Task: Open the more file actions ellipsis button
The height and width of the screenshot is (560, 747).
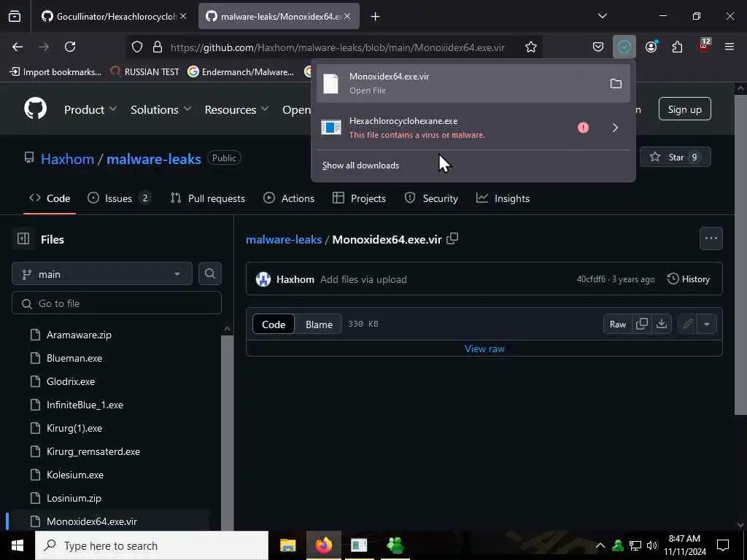Action: click(711, 238)
